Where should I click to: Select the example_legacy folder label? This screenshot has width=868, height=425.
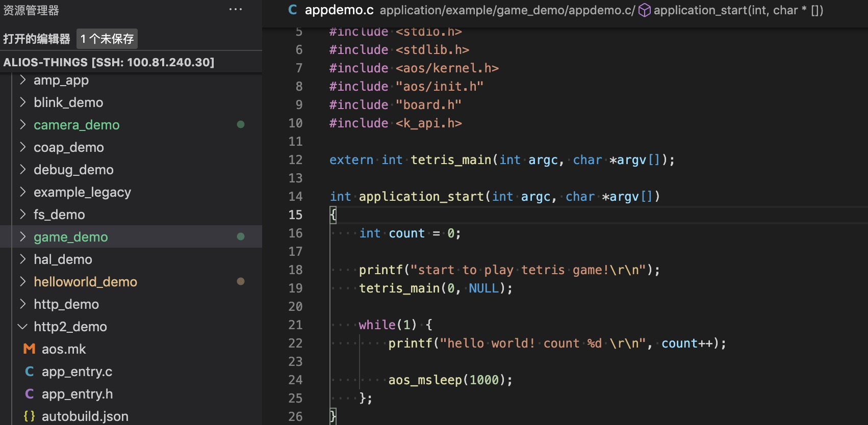click(83, 192)
